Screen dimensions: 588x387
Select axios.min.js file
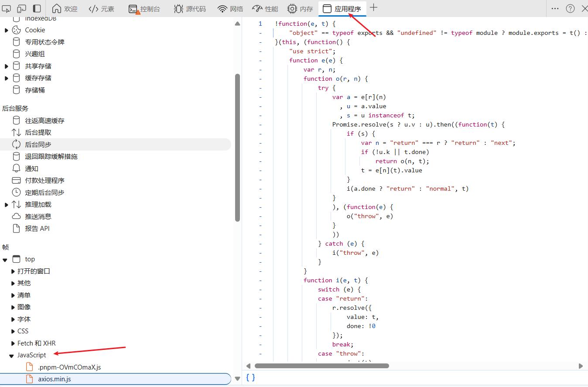tap(115, 379)
